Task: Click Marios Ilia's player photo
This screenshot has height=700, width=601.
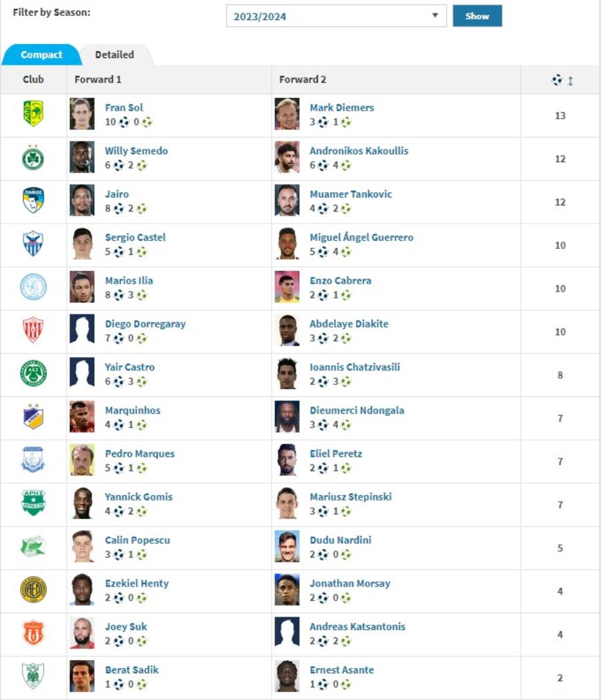Action: pyautogui.click(x=82, y=287)
